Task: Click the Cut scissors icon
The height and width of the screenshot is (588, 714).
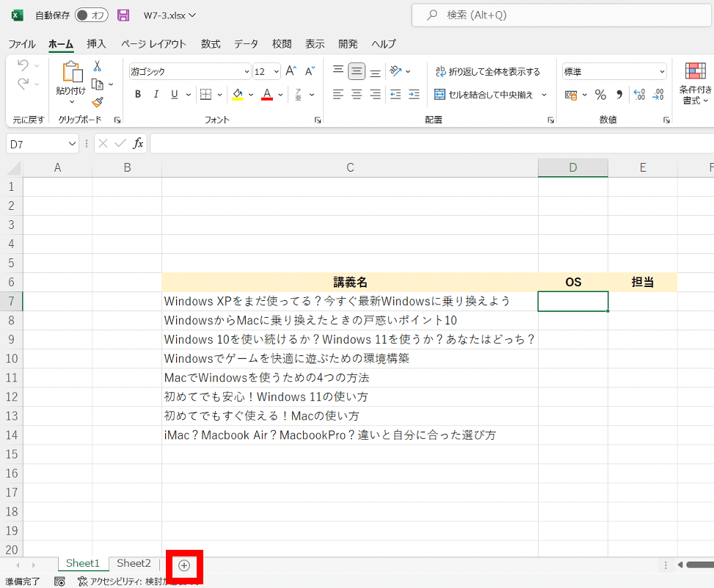Action: pos(97,67)
